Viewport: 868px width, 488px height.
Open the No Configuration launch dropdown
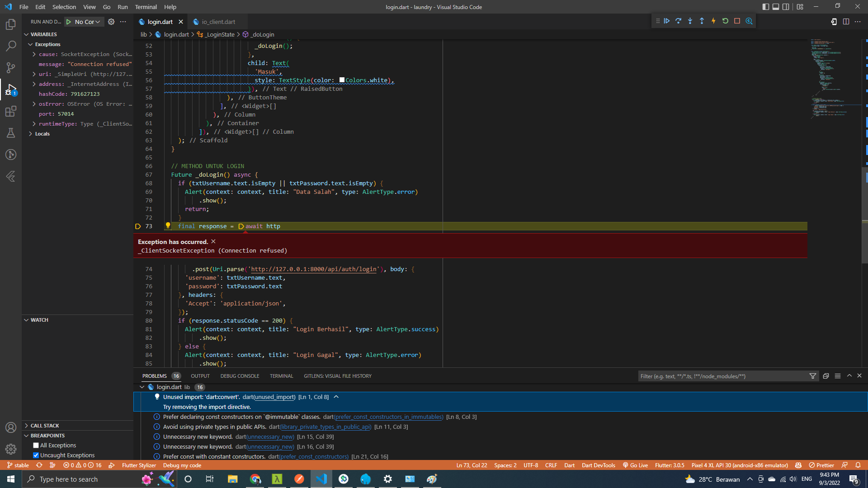(88, 22)
